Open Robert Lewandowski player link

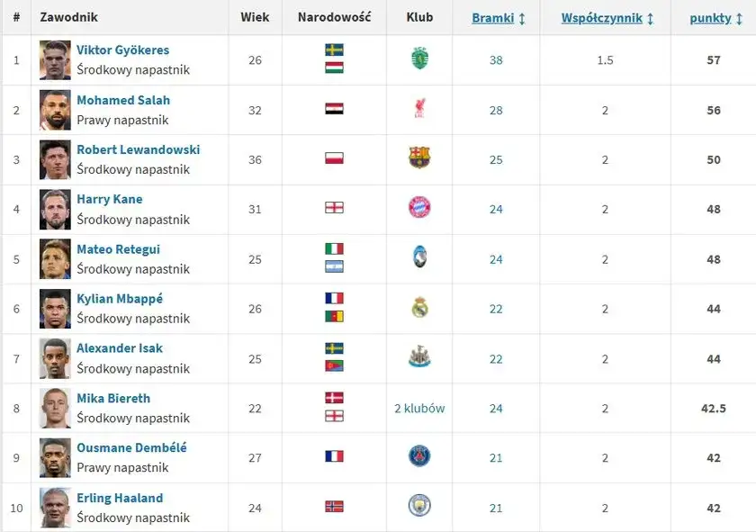(x=138, y=149)
